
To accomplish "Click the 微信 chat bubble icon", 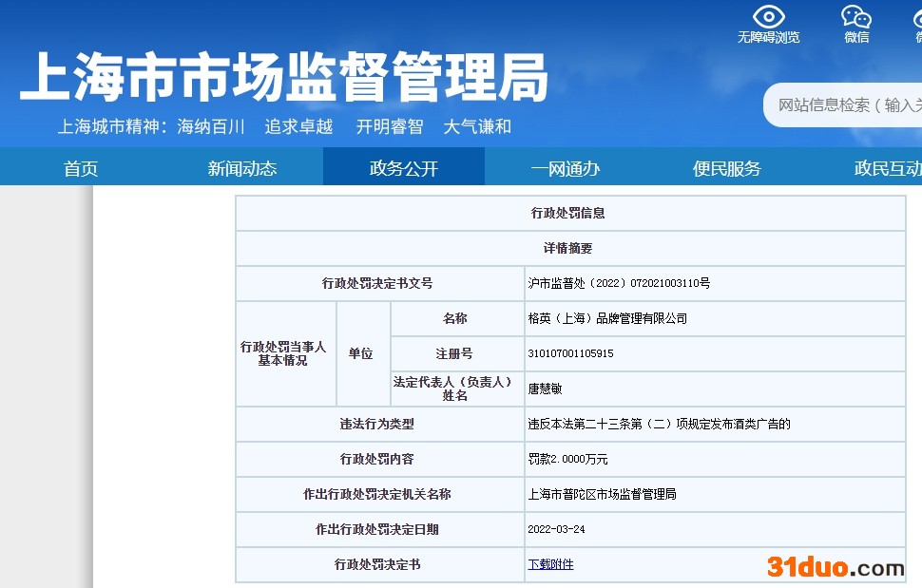I will pyautogui.click(x=855, y=17).
